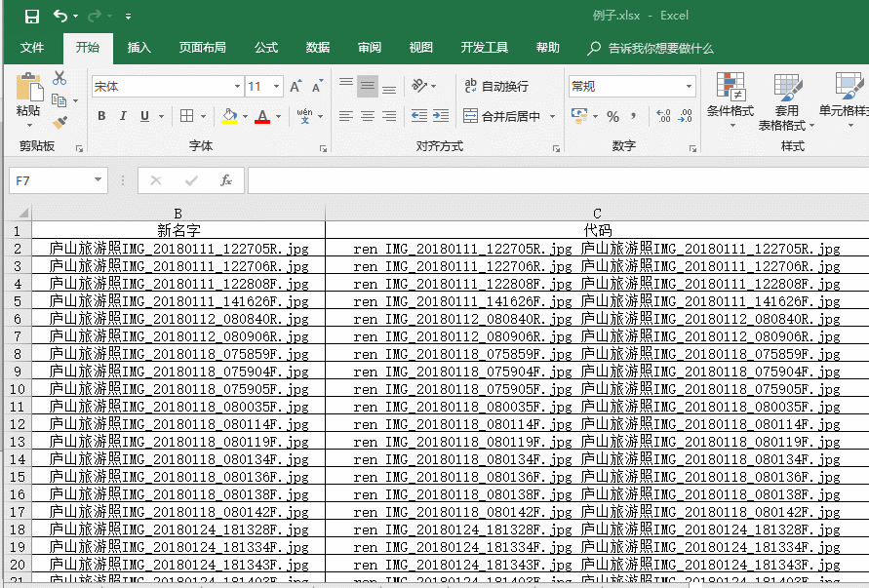This screenshot has height=588, width=869.
Task: Switch to the 页面布局 ribbon tab
Action: click(x=202, y=48)
